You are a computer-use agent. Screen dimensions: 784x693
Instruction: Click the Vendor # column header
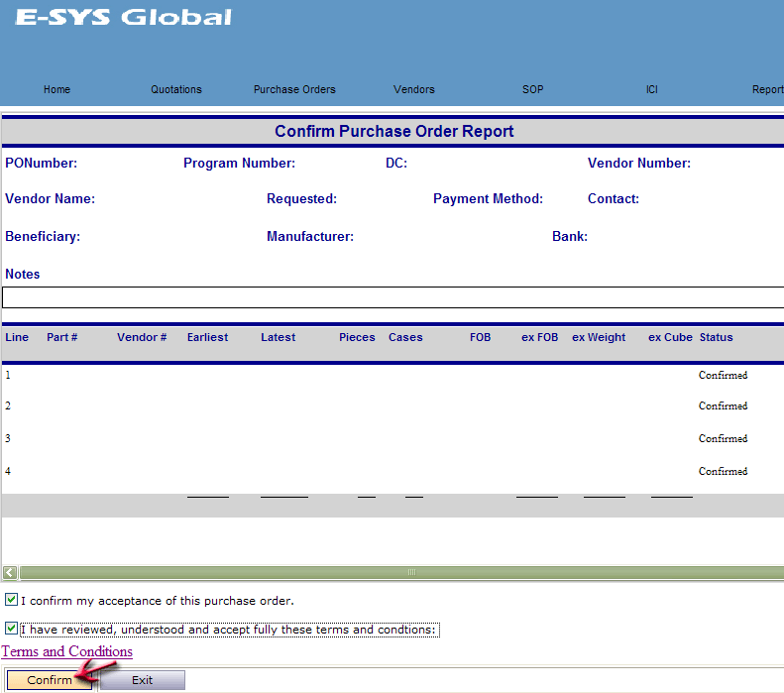[x=142, y=337]
